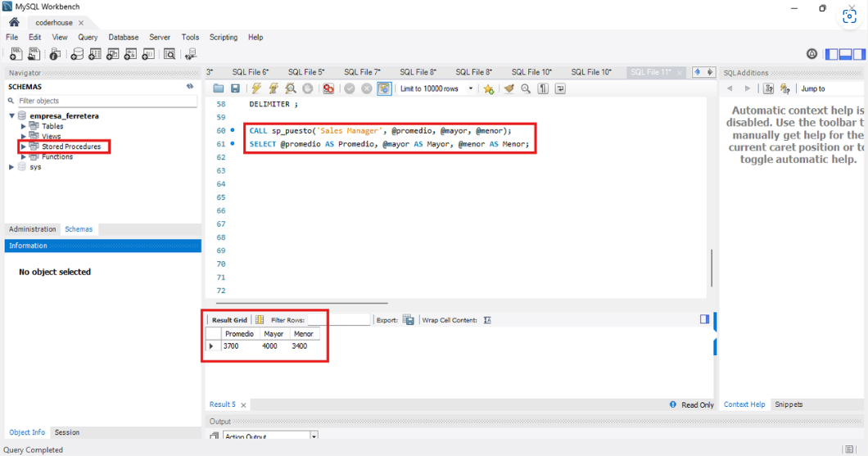Click the form editor icon beside Result Grid

pyautogui.click(x=259, y=320)
